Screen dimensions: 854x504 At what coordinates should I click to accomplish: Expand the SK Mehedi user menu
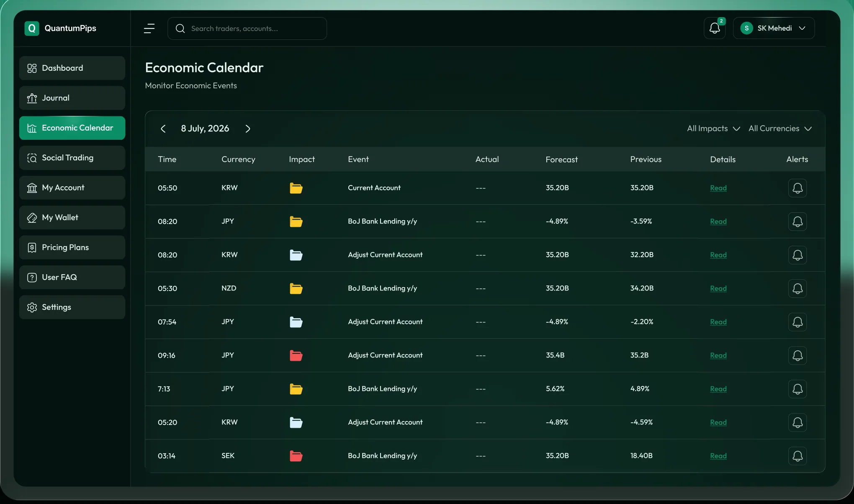click(774, 28)
